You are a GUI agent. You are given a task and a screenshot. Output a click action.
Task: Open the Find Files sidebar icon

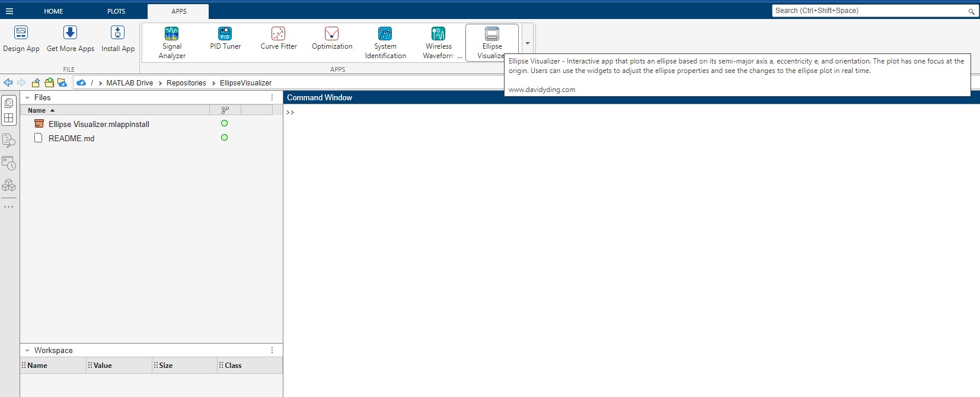[x=9, y=140]
